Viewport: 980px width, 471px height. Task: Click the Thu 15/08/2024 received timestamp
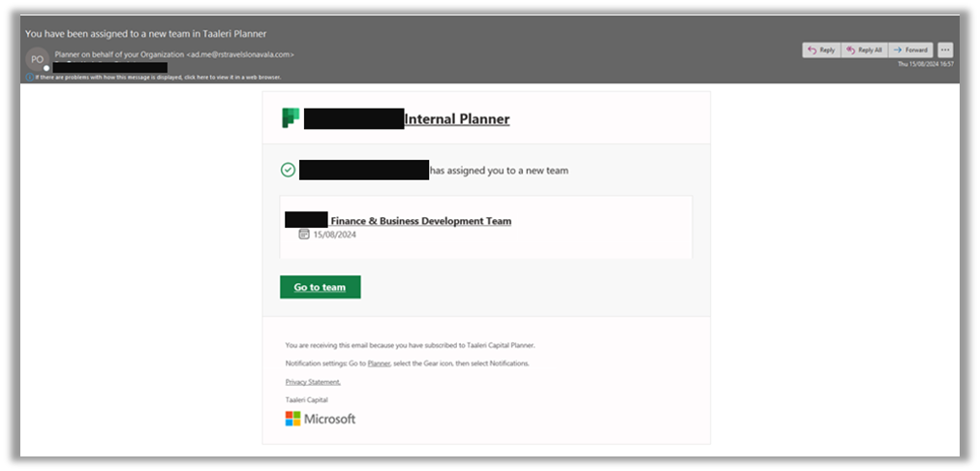click(926, 64)
